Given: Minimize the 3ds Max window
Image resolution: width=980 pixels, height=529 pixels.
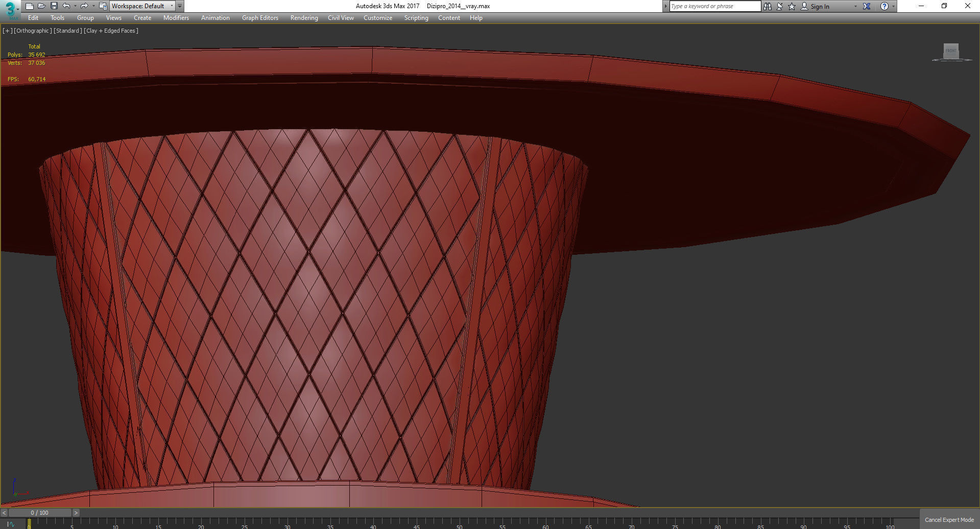Looking at the screenshot, I should click(921, 6).
